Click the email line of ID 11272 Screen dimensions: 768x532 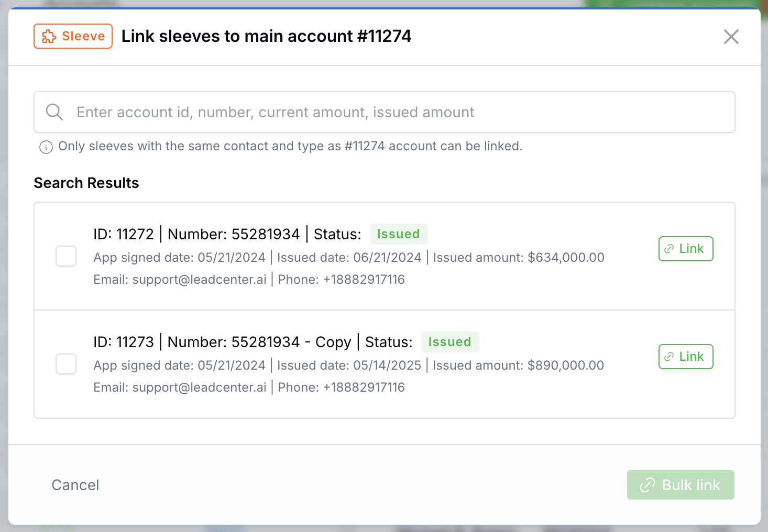click(180, 280)
